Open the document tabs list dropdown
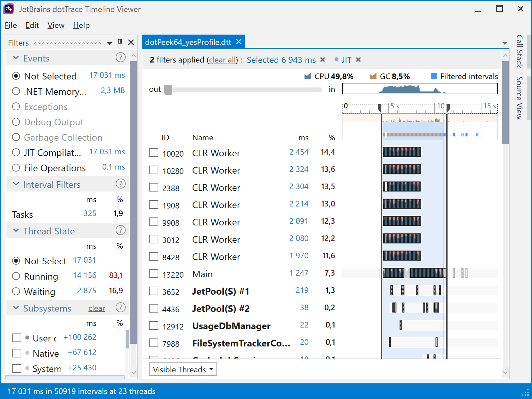 point(505,43)
